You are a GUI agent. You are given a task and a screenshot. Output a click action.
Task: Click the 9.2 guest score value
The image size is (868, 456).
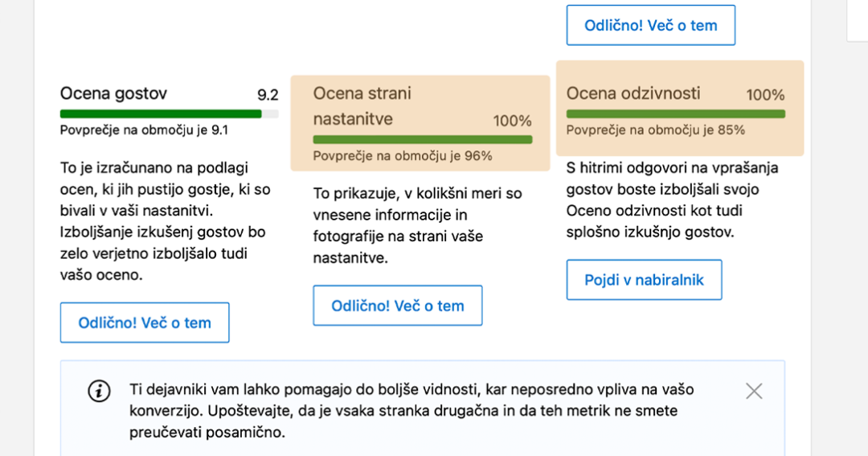click(x=268, y=95)
